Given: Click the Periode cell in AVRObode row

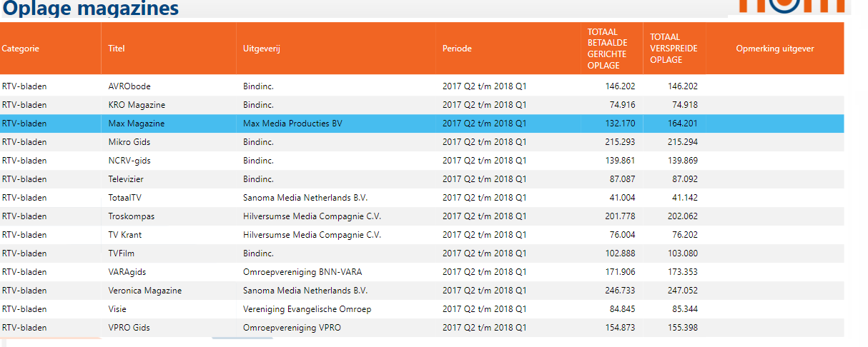Looking at the screenshot, I should (x=484, y=86).
